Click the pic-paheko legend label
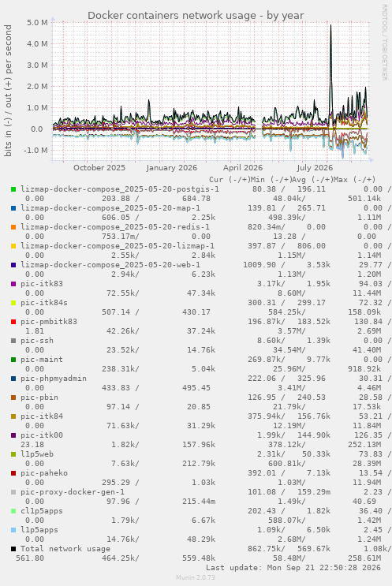This screenshot has height=586, width=392. click(x=44, y=473)
